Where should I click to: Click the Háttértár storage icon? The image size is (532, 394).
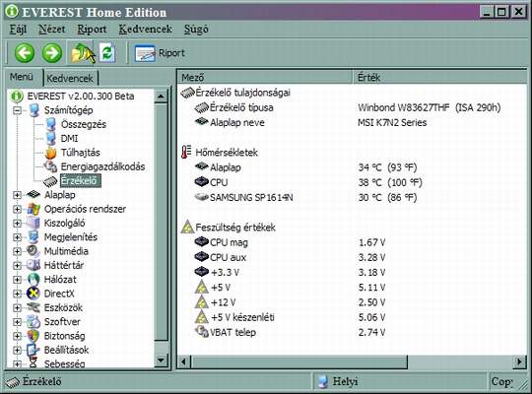pos(33,265)
